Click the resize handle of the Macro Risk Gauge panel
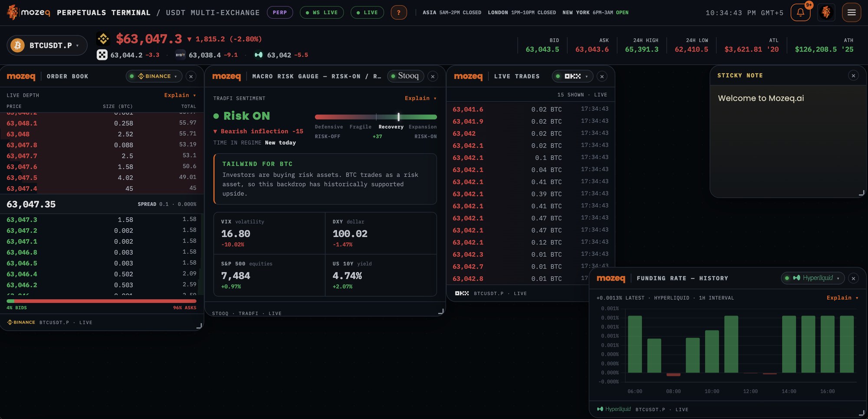The image size is (868, 419). click(x=441, y=311)
